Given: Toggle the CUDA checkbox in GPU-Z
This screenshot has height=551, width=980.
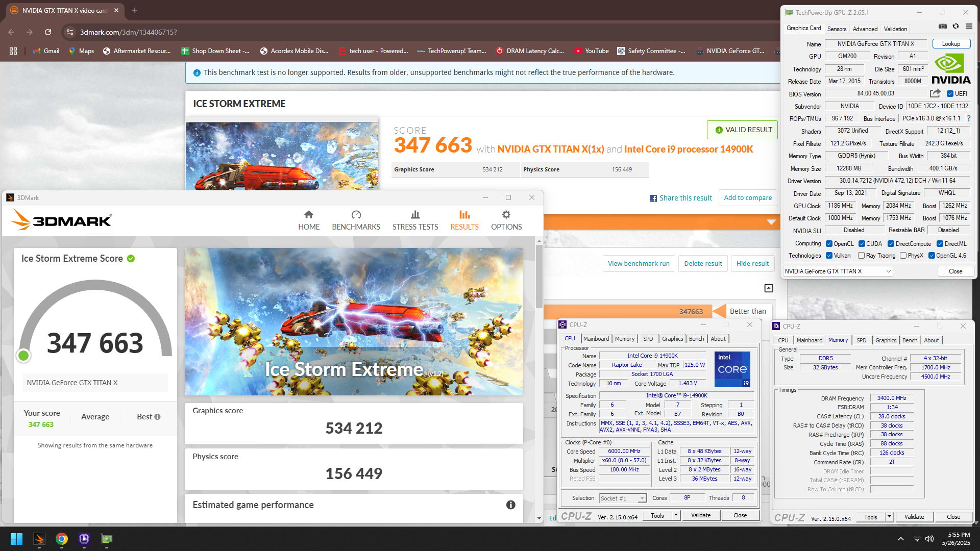Looking at the screenshot, I should pyautogui.click(x=862, y=244).
